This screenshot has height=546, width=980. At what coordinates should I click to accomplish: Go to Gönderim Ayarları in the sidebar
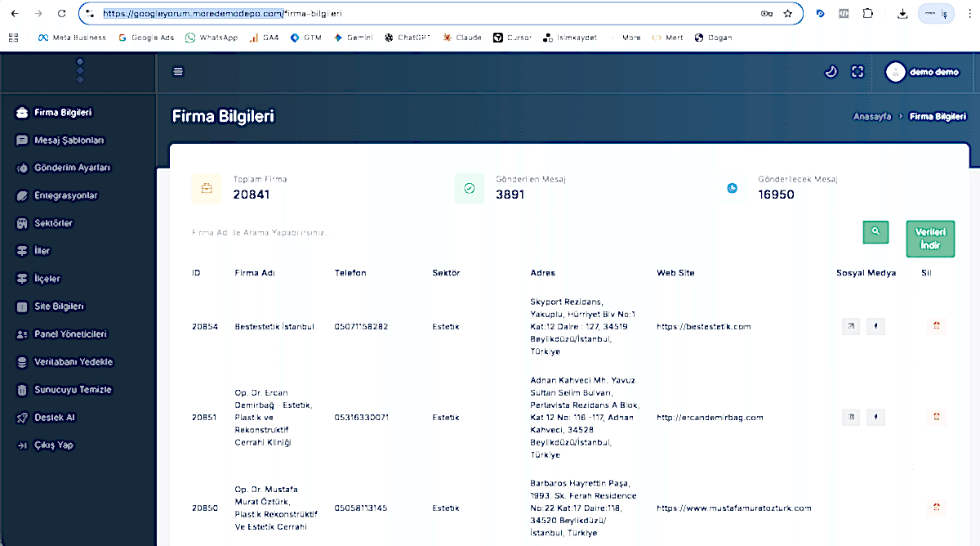72,168
